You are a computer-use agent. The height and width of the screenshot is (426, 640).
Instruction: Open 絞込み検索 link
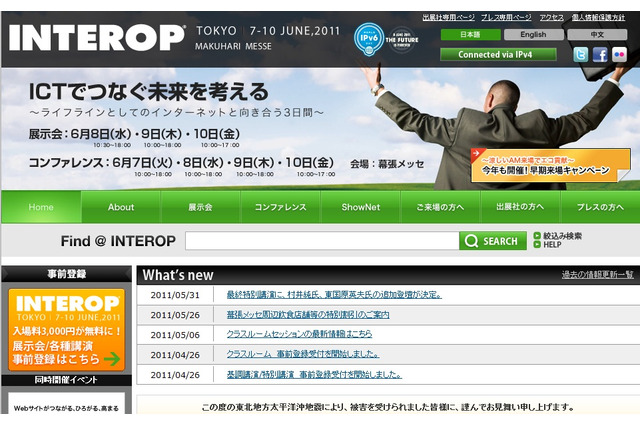[562, 235]
